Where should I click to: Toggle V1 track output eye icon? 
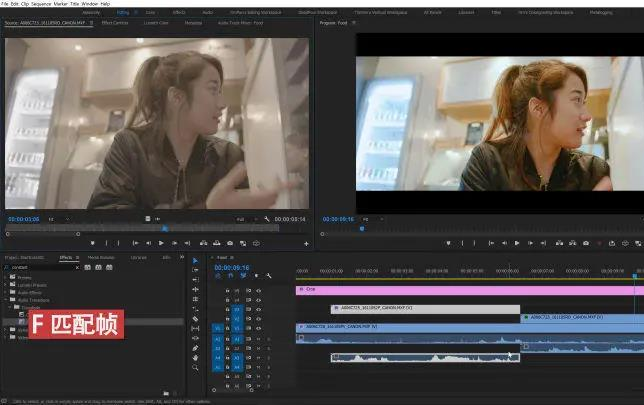[x=259, y=328]
